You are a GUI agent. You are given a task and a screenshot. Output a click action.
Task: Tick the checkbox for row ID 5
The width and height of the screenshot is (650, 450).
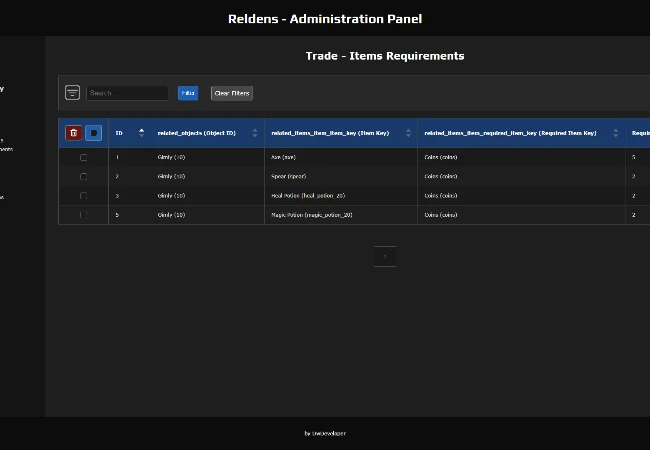(x=83, y=215)
